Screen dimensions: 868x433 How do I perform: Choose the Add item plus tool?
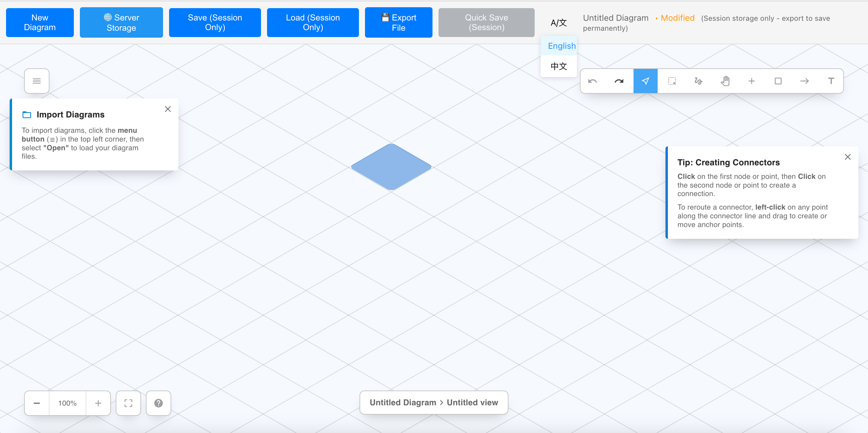pos(751,81)
